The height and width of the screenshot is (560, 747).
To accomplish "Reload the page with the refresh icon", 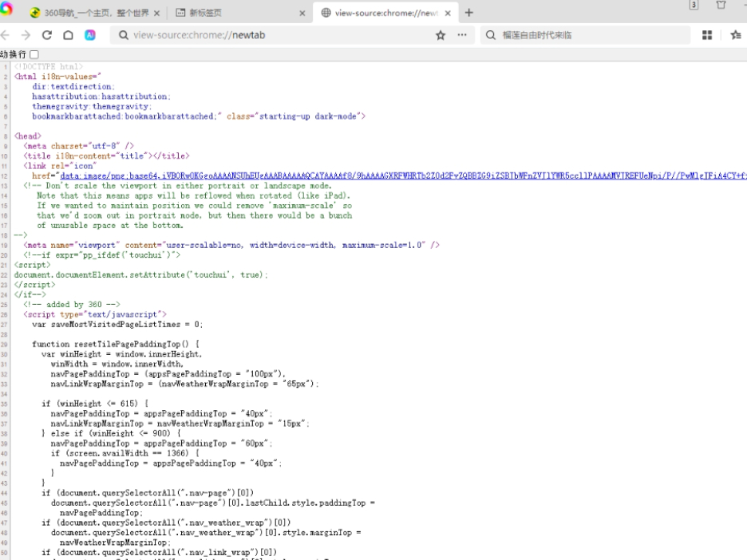I will click(46, 35).
